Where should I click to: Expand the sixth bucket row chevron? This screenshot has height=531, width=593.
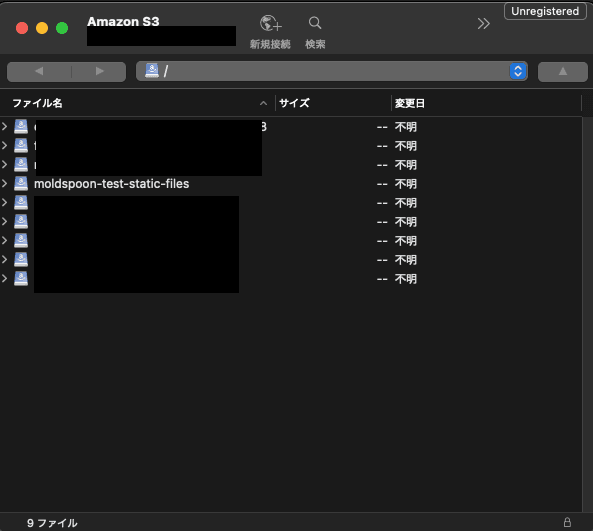click(5, 221)
